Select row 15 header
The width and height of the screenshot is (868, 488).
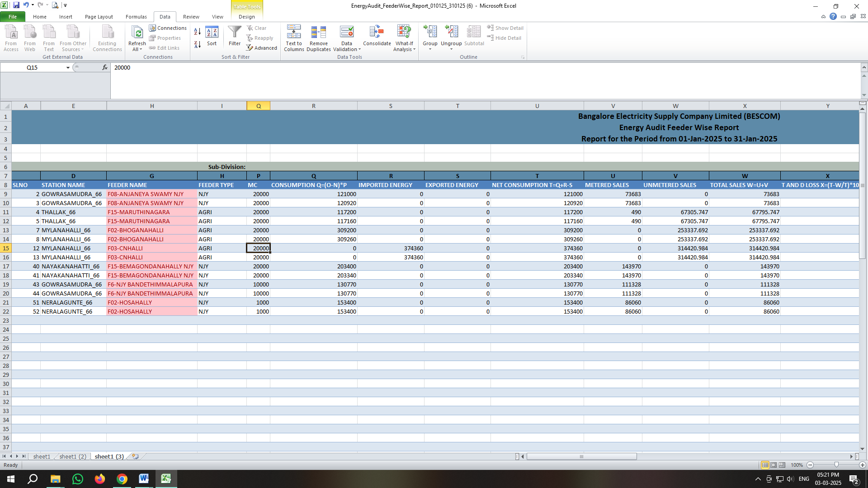tap(6, 248)
